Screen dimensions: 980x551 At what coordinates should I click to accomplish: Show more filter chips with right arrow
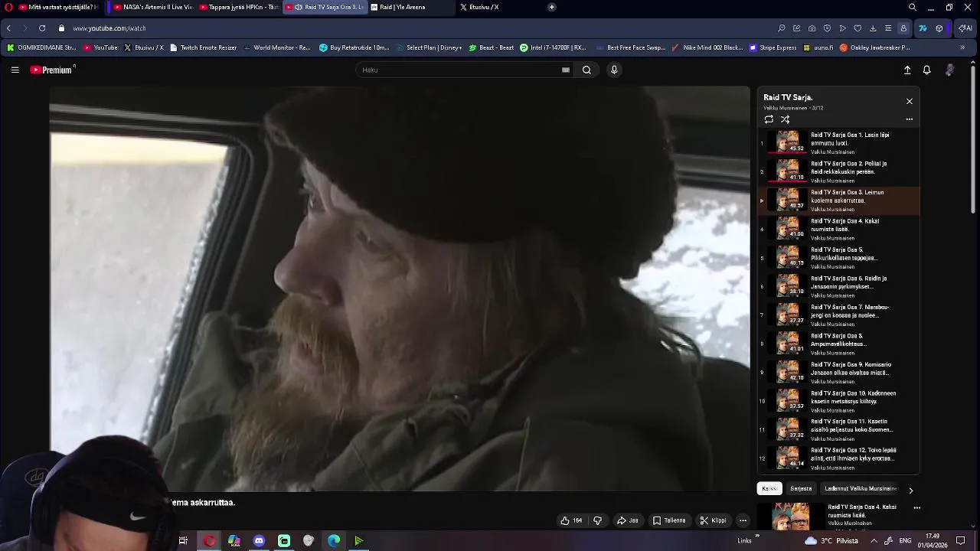(910, 490)
